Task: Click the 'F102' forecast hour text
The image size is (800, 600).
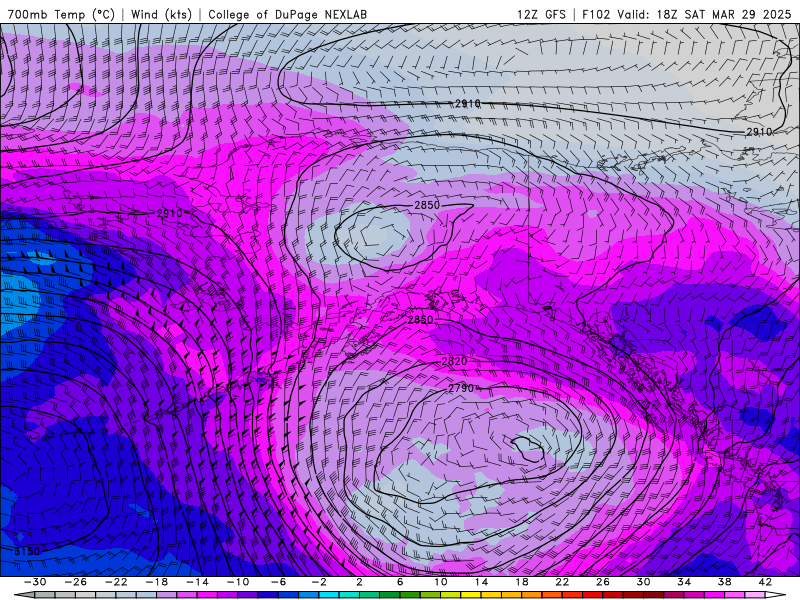Action: point(596,14)
